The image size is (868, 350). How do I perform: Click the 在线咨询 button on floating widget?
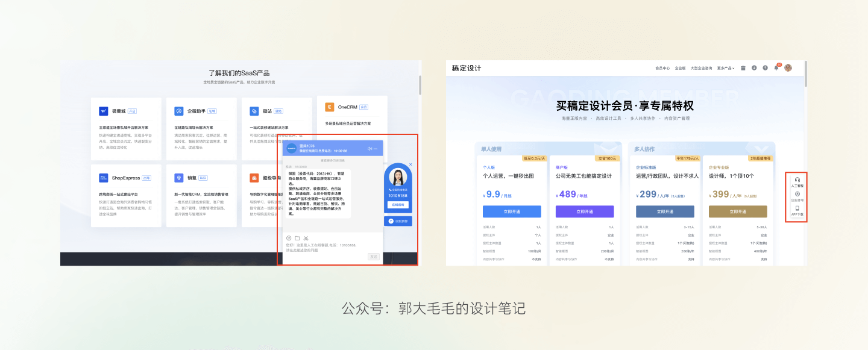click(398, 205)
